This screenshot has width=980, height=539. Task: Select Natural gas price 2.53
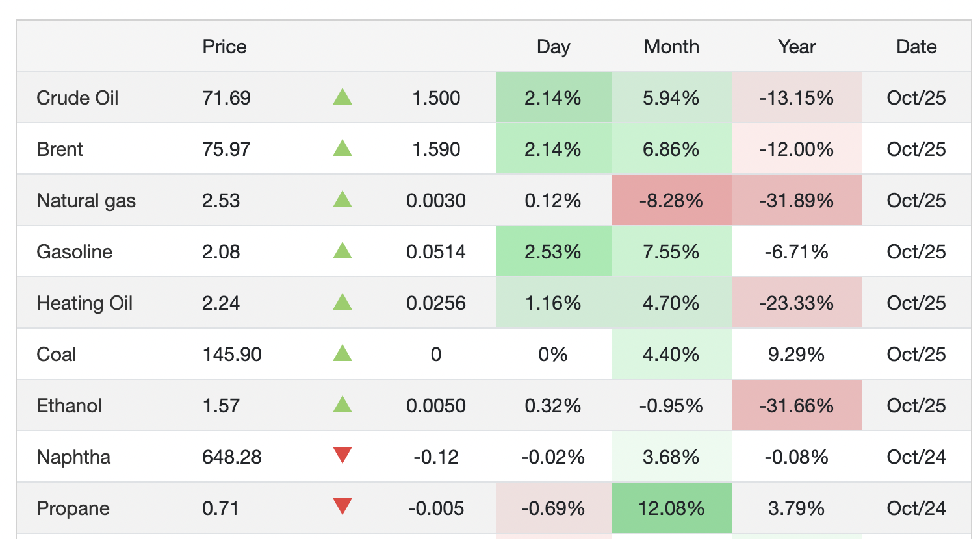pyautogui.click(x=221, y=201)
